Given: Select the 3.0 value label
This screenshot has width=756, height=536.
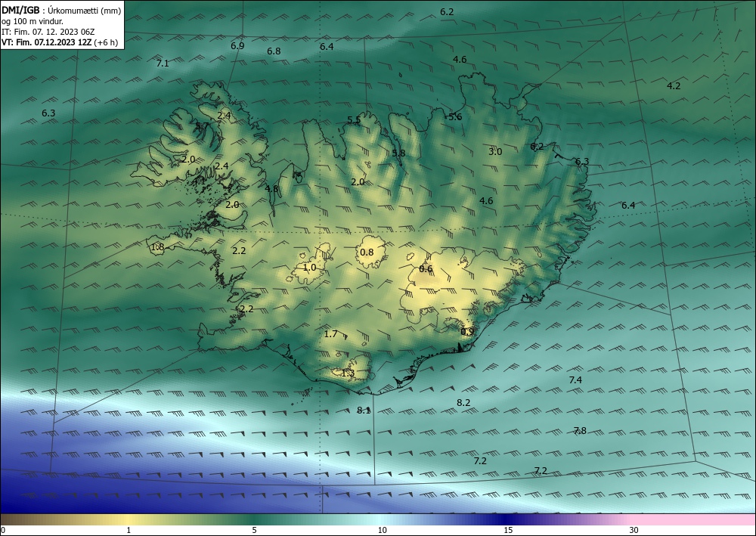Looking at the screenshot, I should [x=495, y=151].
